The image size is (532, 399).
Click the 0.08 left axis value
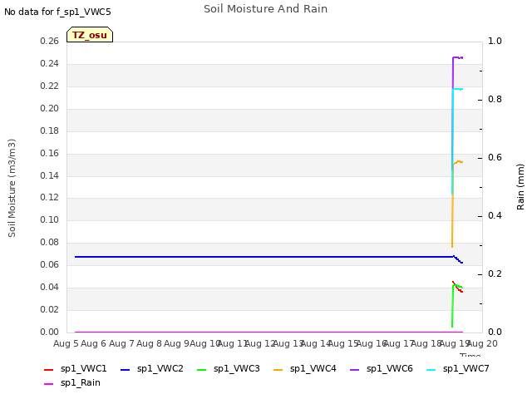pyautogui.click(x=50, y=242)
